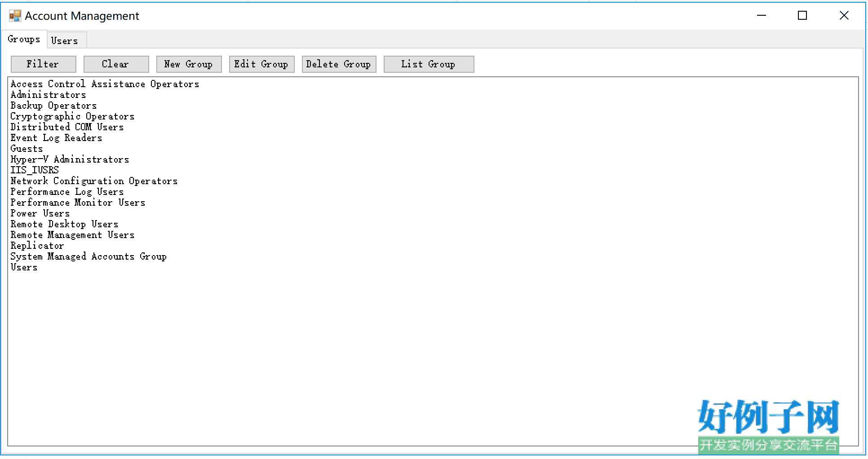
Task: Select Distributed COM Users entry
Action: point(67,127)
